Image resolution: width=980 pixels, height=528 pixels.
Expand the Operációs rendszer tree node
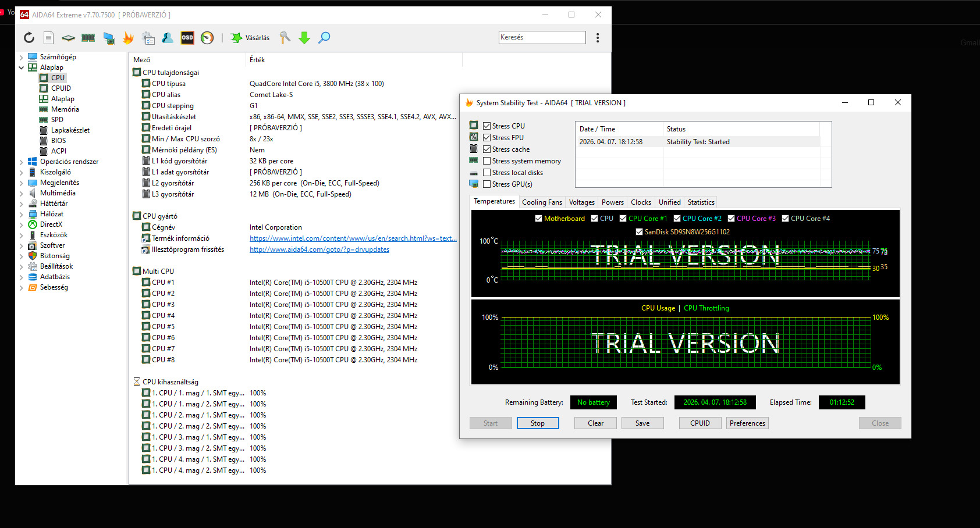click(22, 162)
